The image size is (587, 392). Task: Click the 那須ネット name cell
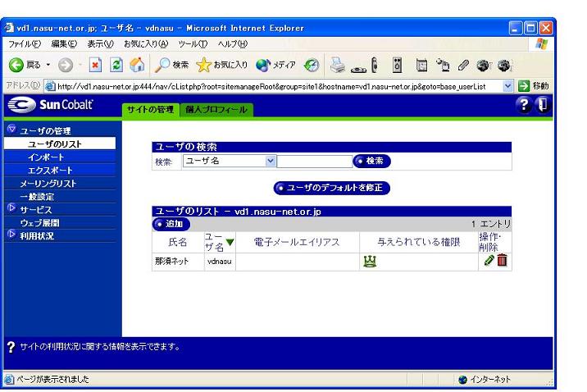[178, 262]
